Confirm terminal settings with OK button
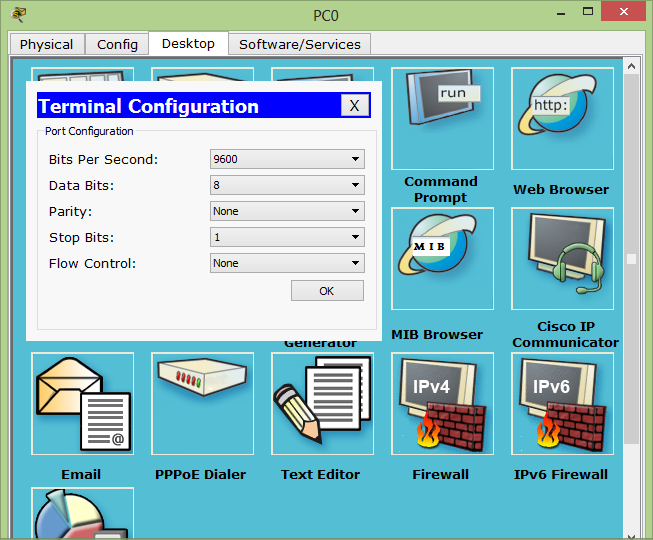Image resolution: width=653 pixels, height=540 pixels. [x=327, y=291]
